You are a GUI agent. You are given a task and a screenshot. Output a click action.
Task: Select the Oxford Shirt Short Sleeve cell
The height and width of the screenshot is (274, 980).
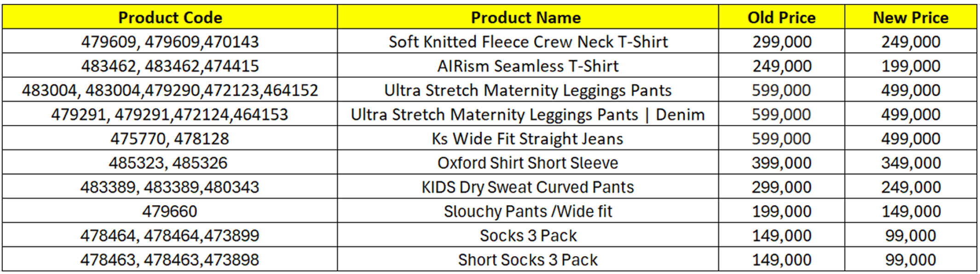click(x=527, y=163)
